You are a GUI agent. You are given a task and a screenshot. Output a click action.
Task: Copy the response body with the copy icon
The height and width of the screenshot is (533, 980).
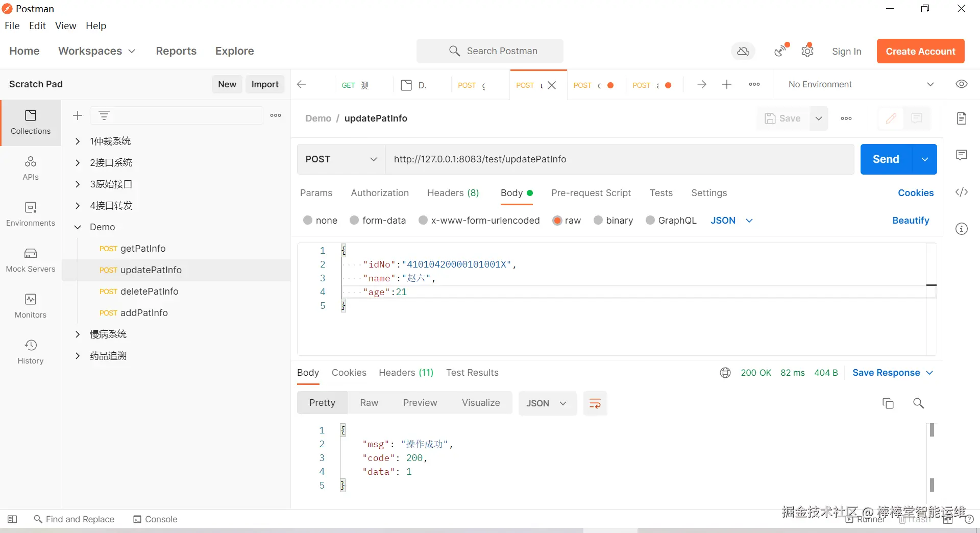[888, 403]
